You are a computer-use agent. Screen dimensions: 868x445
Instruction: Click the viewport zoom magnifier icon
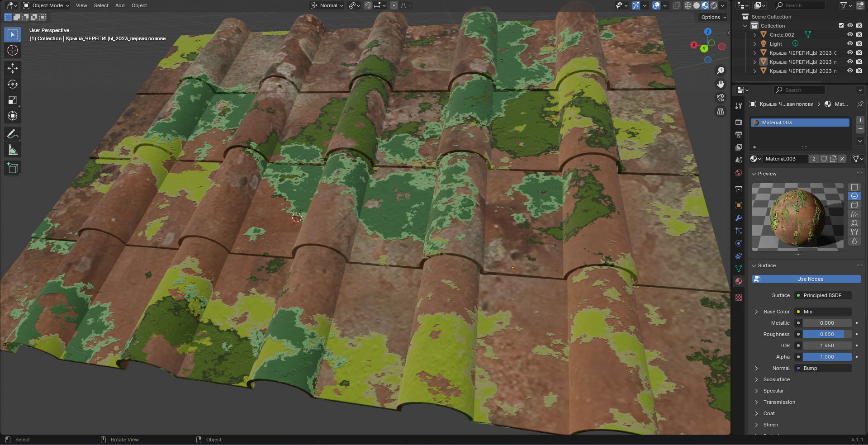(x=721, y=71)
